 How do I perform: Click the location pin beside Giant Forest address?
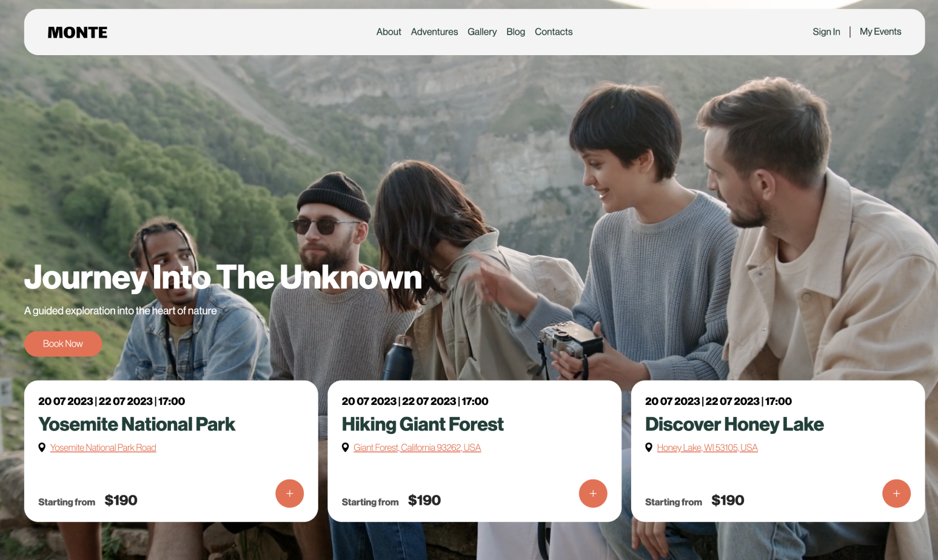coord(345,447)
